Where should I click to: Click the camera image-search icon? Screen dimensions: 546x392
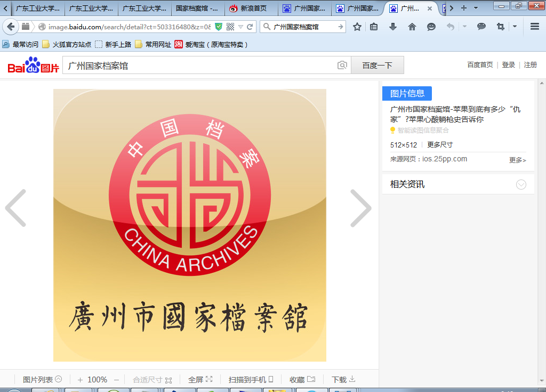pos(342,66)
